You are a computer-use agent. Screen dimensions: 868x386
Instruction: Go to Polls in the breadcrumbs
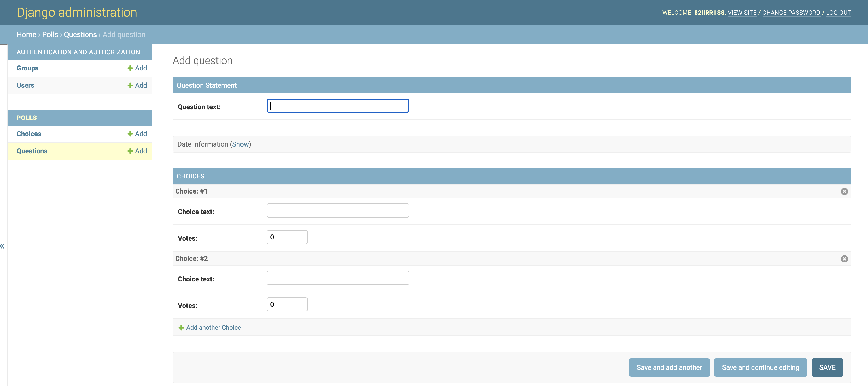pos(50,34)
